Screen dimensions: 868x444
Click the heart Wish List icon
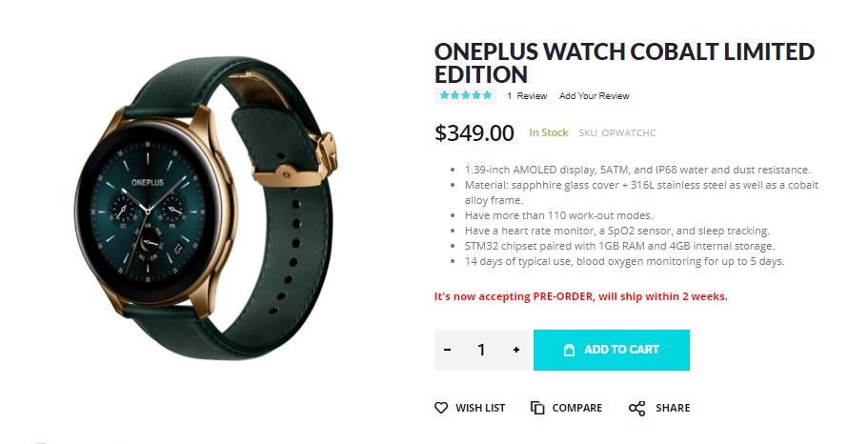click(x=440, y=408)
